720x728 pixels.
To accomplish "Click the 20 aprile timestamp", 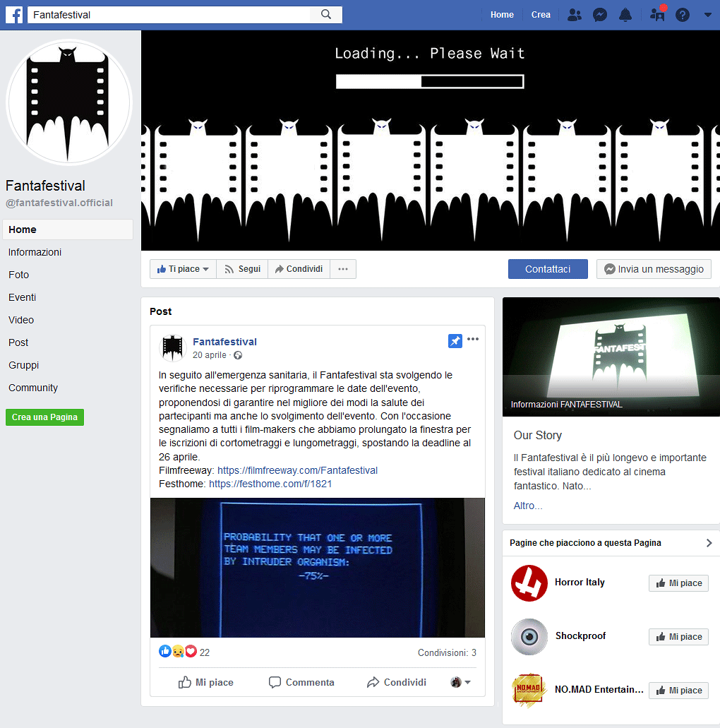I will (210, 355).
